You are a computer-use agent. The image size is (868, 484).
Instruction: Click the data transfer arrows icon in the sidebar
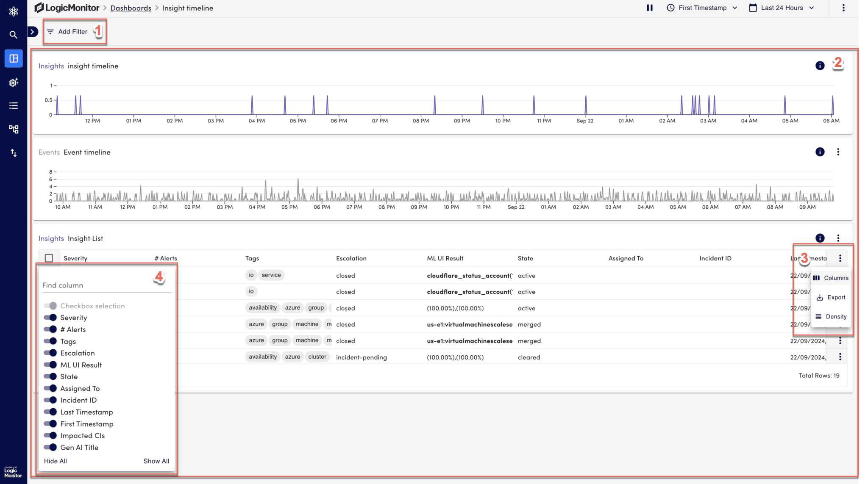[x=14, y=153]
